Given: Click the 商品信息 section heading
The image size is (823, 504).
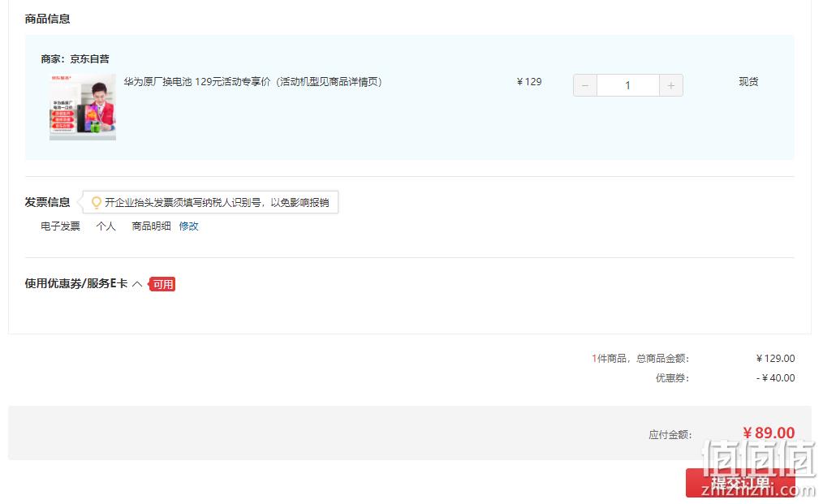Looking at the screenshot, I should click(x=47, y=19).
